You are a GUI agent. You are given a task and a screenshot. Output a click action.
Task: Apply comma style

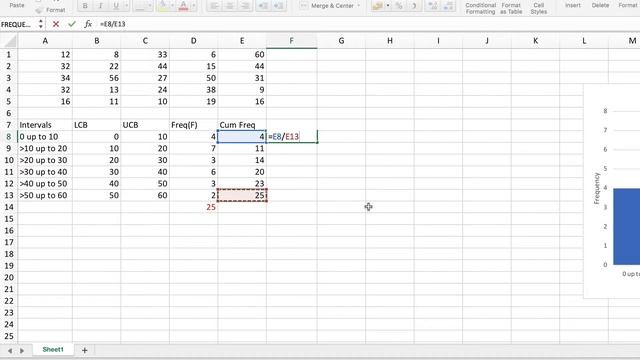pos(414,6)
